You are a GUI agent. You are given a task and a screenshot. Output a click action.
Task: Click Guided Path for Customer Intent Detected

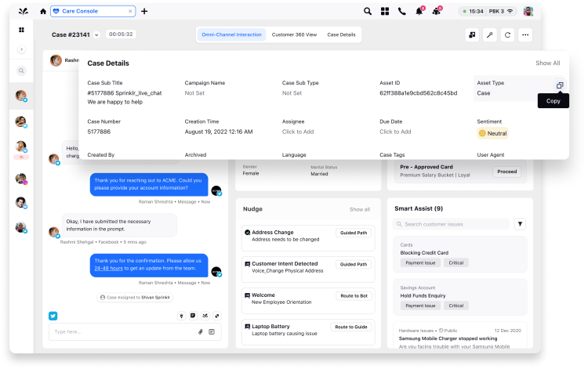354,264
